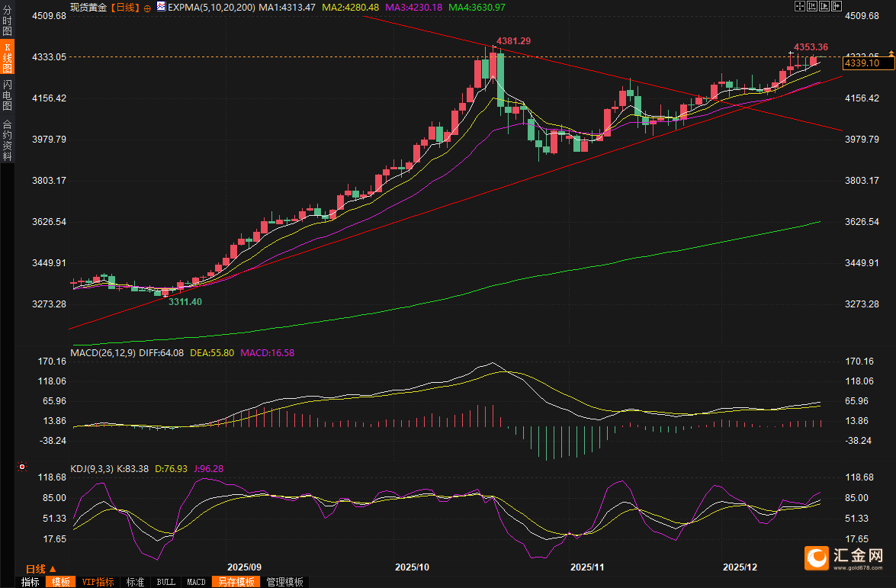Select the 指标 bottom tab
This screenshot has height=588, width=896.
pyautogui.click(x=31, y=582)
